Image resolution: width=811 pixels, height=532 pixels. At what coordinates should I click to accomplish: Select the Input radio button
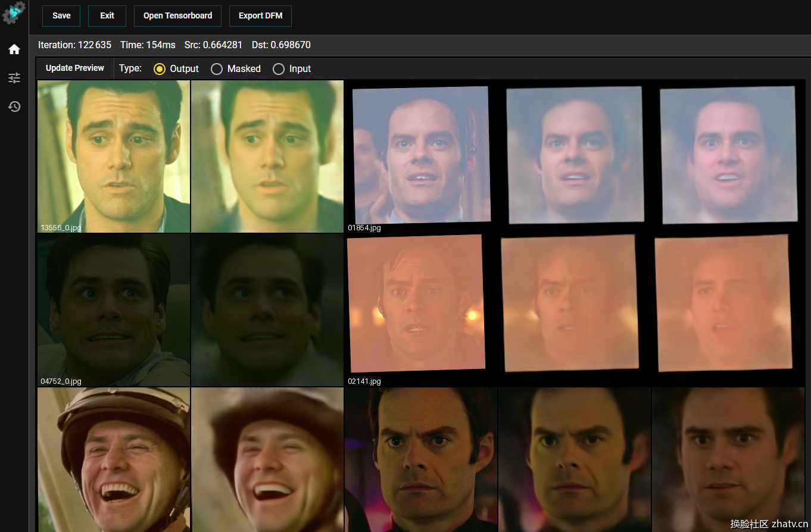click(x=279, y=69)
